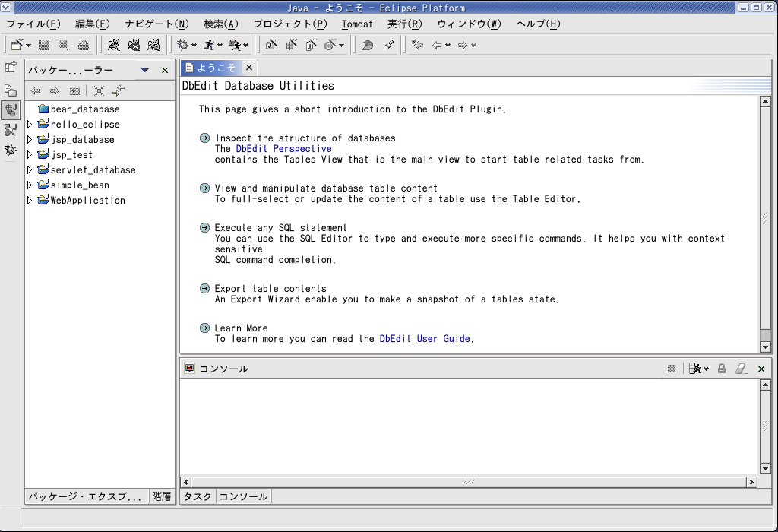Create a new Java project via toolbar

[271, 45]
